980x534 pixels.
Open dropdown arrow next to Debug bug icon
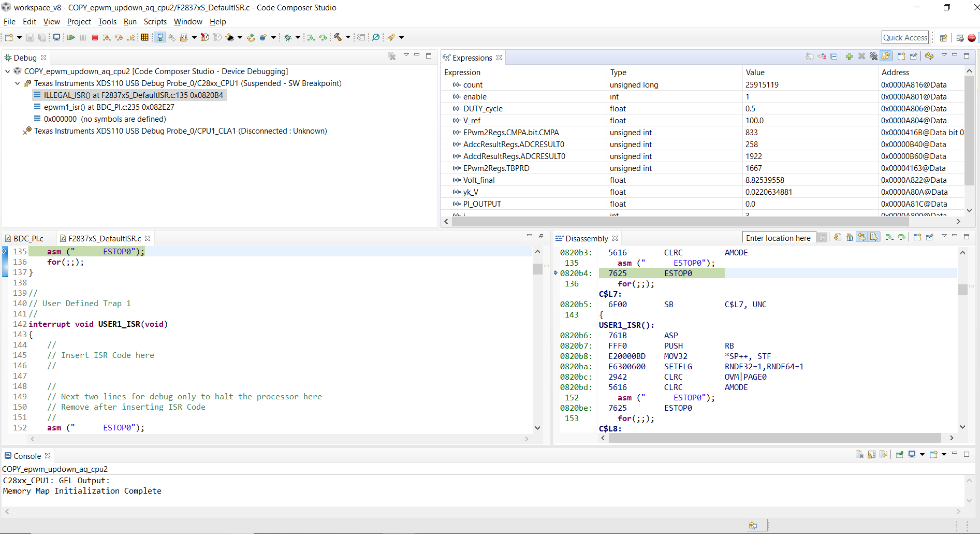coord(298,37)
